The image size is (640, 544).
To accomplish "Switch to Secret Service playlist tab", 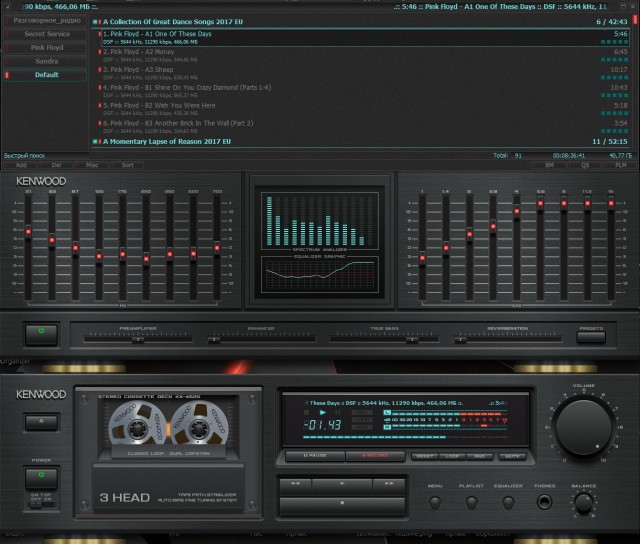I will pos(47,34).
